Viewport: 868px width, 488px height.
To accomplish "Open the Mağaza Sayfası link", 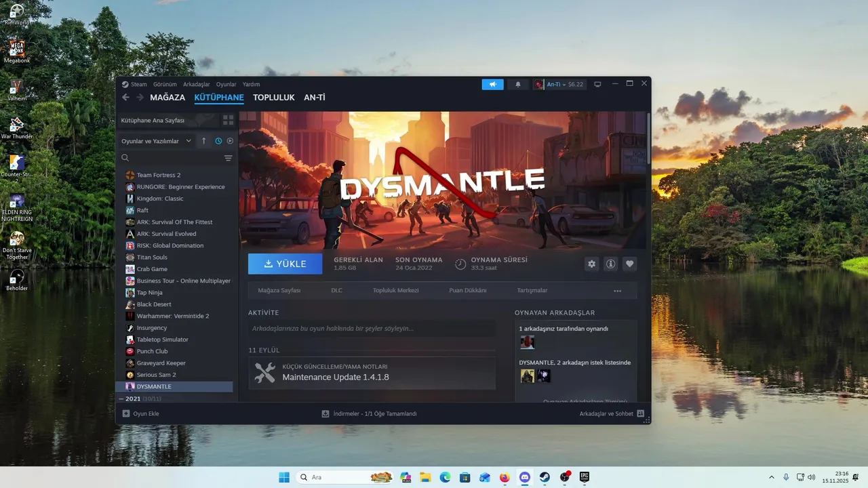I will coord(279,291).
